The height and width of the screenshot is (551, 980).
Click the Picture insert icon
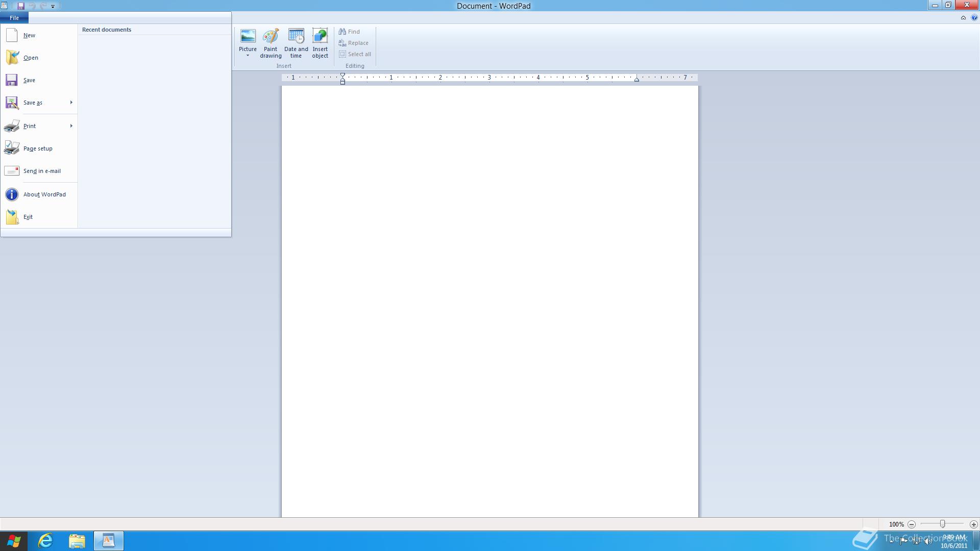(x=248, y=37)
